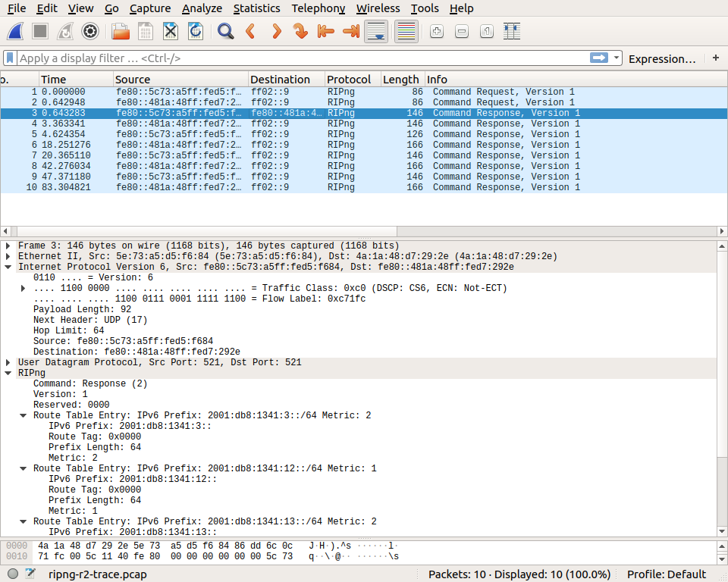Expand the Traffic Class field
The width and height of the screenshot is (728, 582).
coord(23,288)
